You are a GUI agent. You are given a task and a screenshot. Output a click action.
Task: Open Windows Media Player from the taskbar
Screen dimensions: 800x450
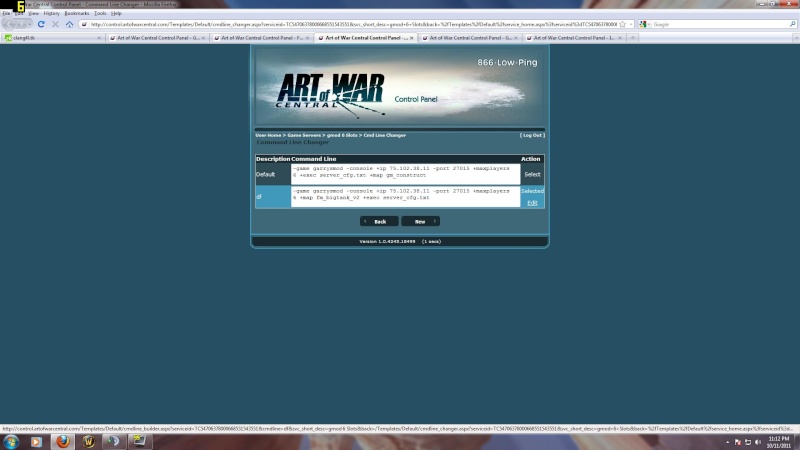coord(36,441)
